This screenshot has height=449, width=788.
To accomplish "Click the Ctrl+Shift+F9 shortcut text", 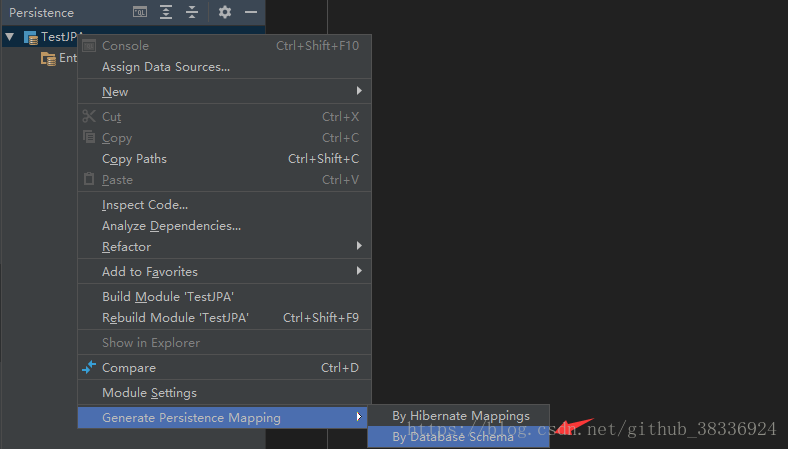I will (x=321, y=318).
